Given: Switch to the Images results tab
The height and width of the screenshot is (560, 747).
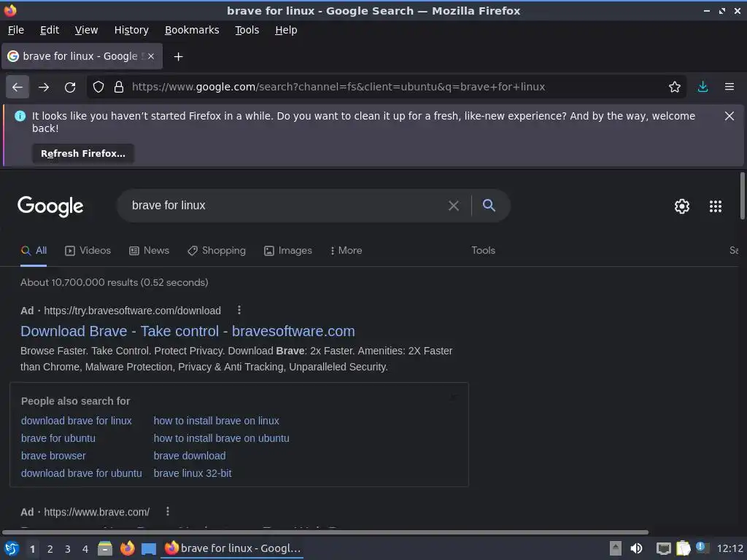Looking at the screenshot, I should tap(287, 251).
